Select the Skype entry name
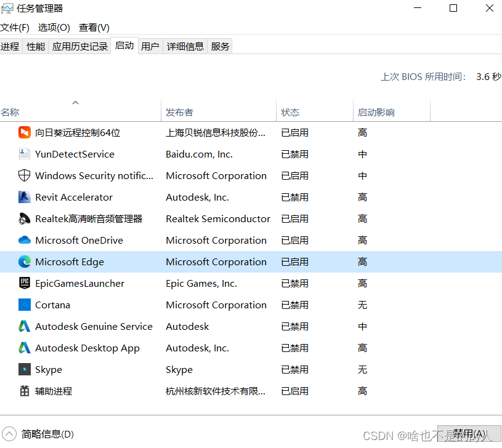This screenshot has height=448, width=502. [x=48, y=369]
